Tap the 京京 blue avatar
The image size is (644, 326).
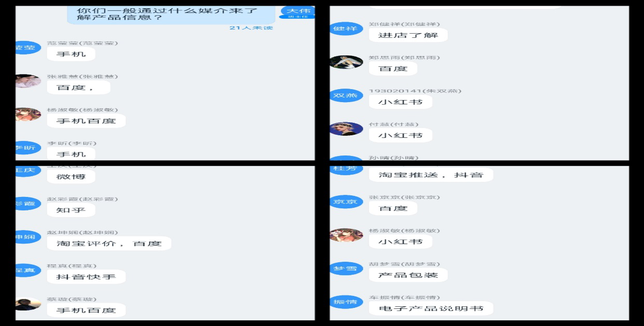click(346, 202)
